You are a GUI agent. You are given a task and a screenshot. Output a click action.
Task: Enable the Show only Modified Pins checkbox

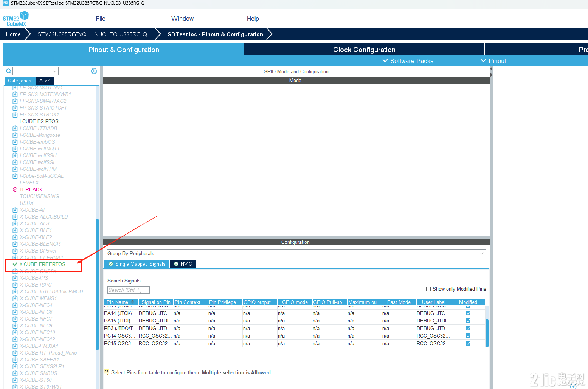pos(428,289)
